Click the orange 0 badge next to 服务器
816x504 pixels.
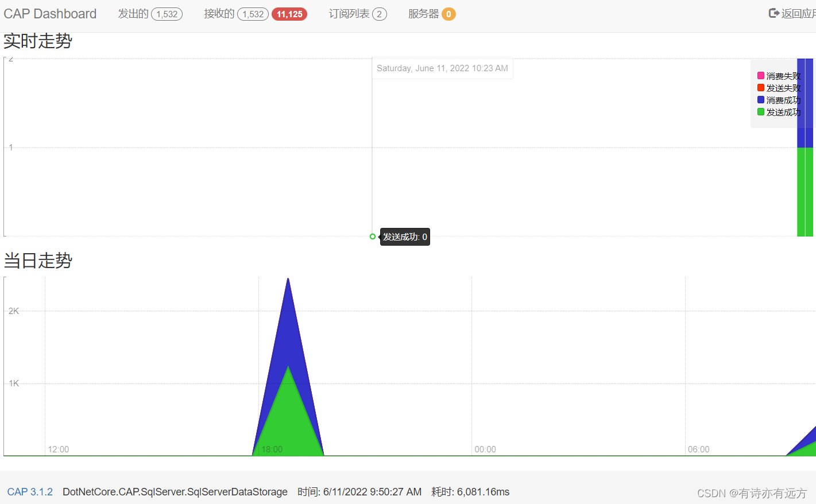pos(448,14)
